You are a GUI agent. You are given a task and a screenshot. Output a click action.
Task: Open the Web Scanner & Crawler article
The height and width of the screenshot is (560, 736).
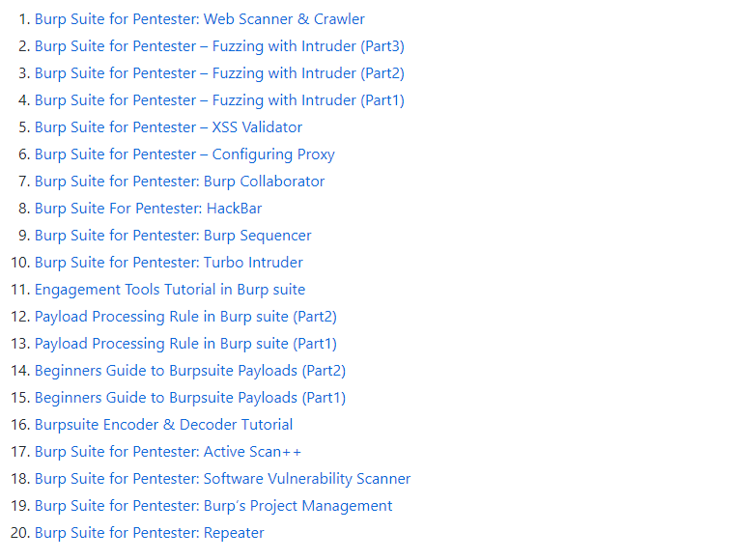pos(200,19)
